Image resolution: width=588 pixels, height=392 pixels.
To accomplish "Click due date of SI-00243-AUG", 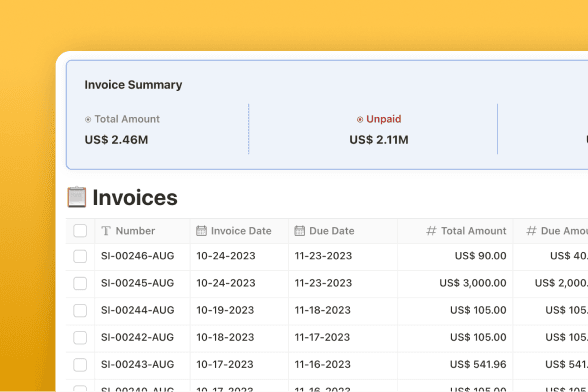I will tap(322, 364).
